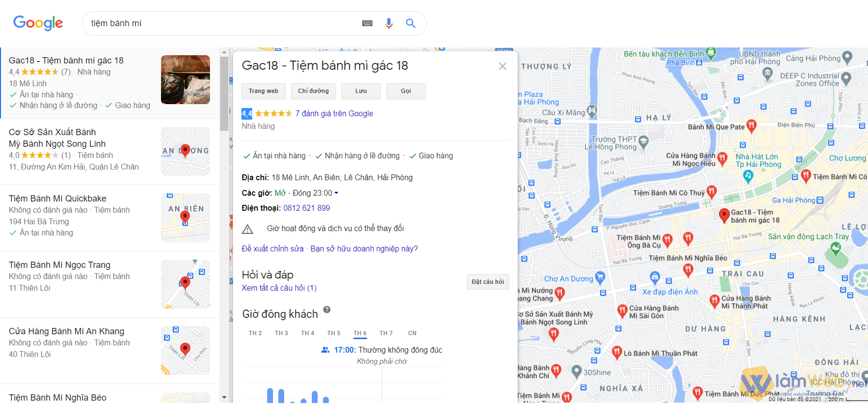Close the Gac18 details panel
Viewport: 868px width, 404px height.
[x=502, y=66]
